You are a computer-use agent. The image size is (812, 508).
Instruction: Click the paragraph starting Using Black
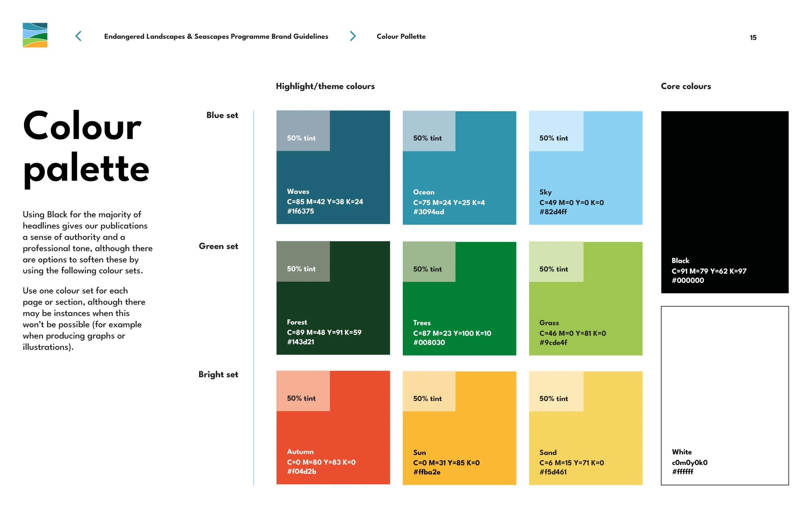(88, 242)
